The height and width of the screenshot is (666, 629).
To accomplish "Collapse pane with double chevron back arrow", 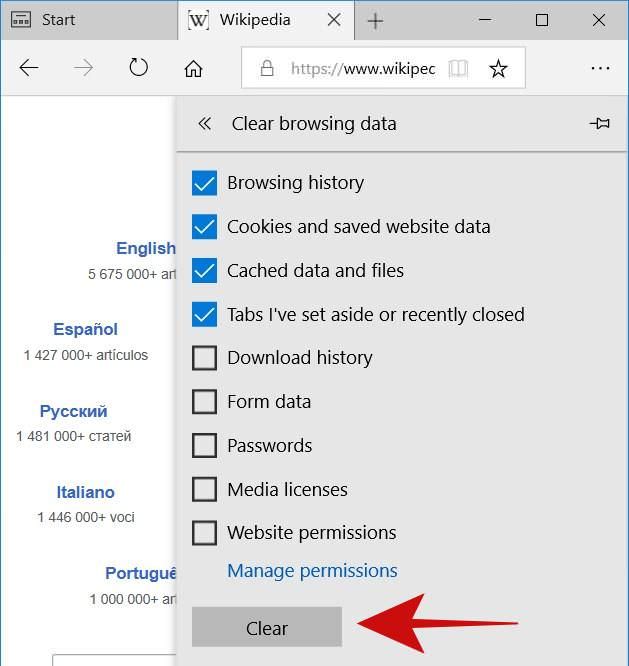I will pyautogui.click(x=205, y=124).
